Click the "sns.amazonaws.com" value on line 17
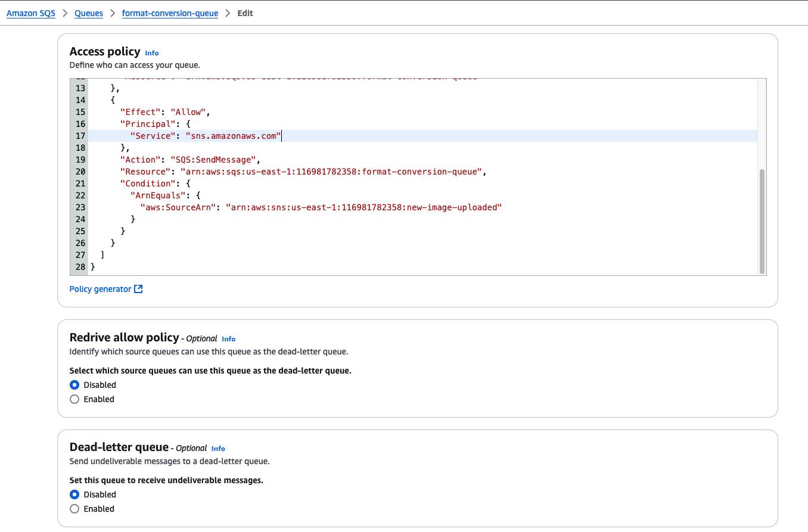Viewport: 808px width, 532px height. pos(232,136)
